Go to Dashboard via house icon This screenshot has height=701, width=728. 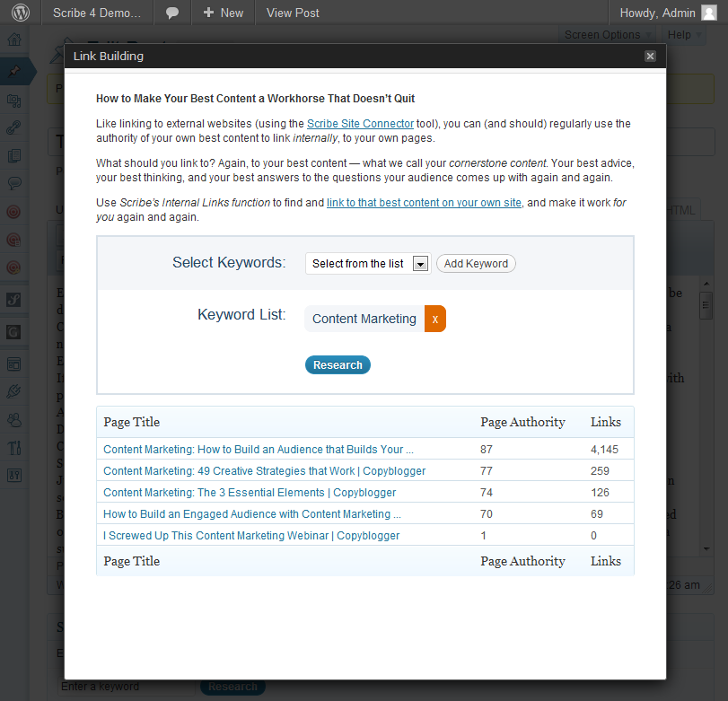coord(14,39)
